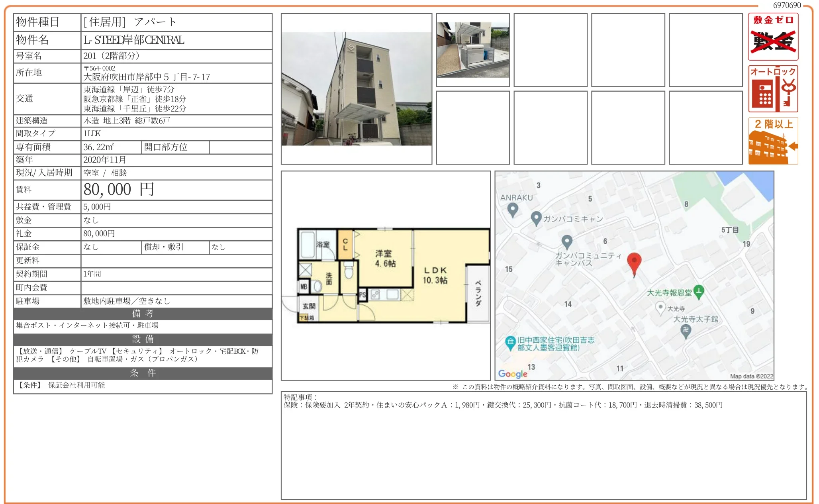Click the 洋室 4.6帖 room in floor plan

(385, 258)
